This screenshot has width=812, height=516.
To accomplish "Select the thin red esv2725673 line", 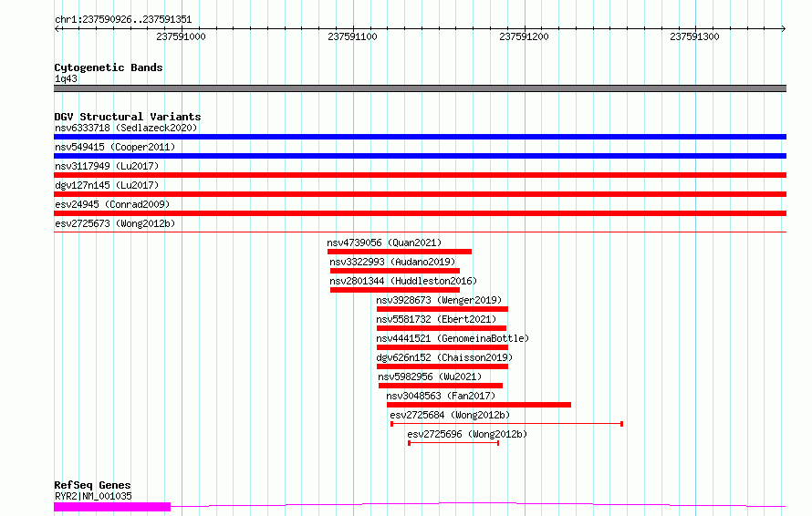I will [420, 232].
